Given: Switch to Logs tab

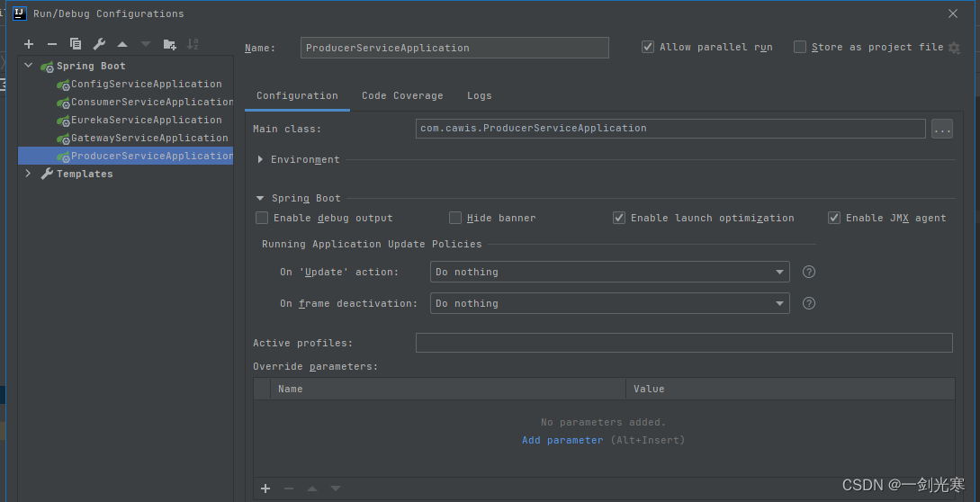Looking at the screenshot, I should click(480, 95).
